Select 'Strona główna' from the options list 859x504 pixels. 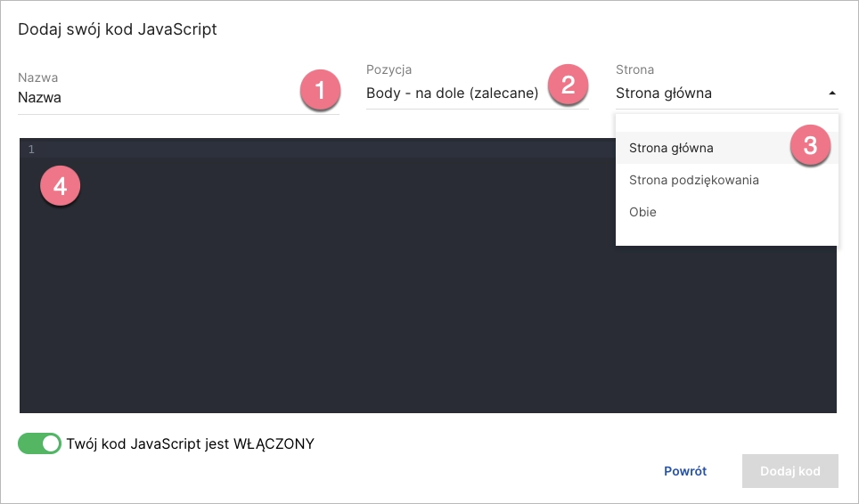[671, 148]
